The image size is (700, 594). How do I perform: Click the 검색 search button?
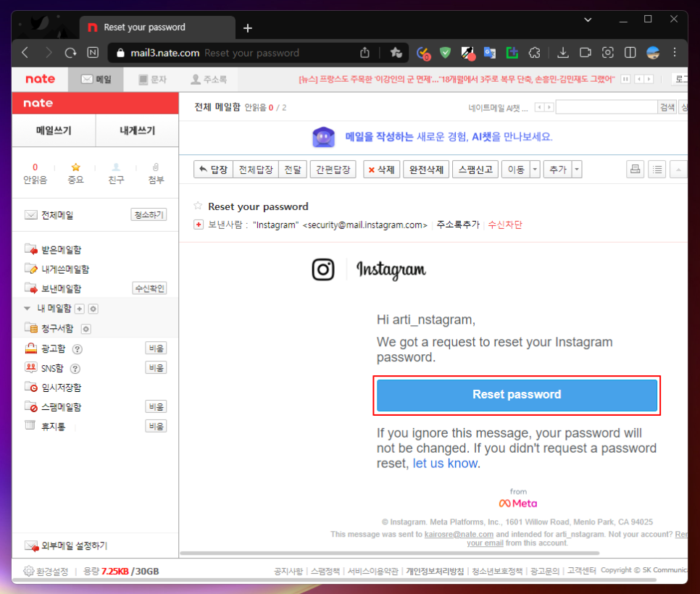(667, 107)
